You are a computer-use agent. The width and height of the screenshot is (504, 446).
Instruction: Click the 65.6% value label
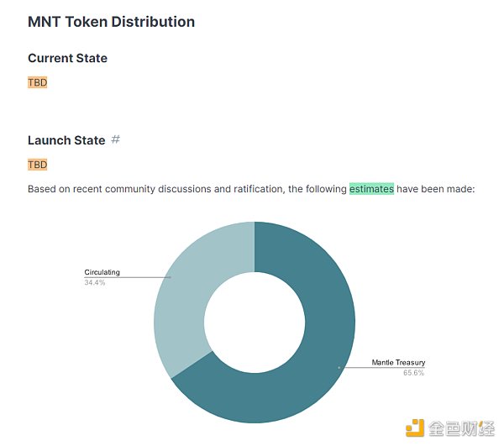pos(413,373)
